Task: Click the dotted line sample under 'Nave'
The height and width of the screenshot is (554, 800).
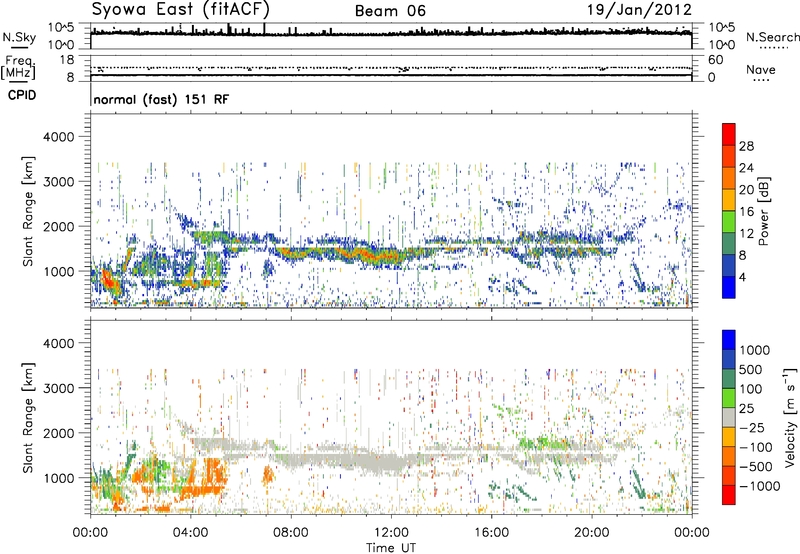Action: pyautogui.click(x=761, y=81)
